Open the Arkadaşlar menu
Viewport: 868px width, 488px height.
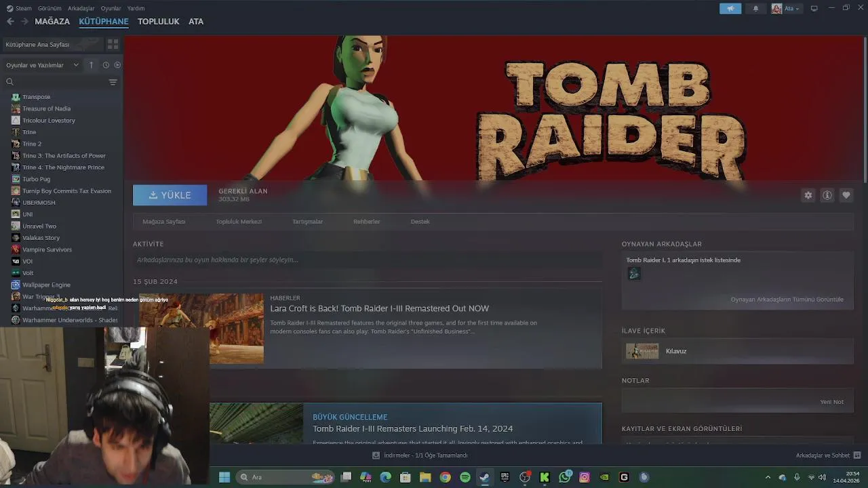tap(81, 8)
